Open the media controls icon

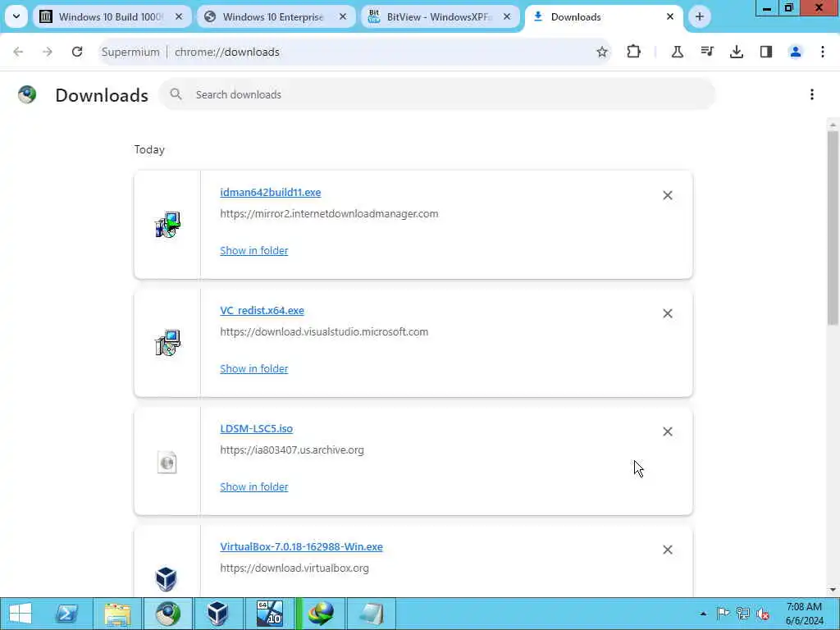point(707,52)
